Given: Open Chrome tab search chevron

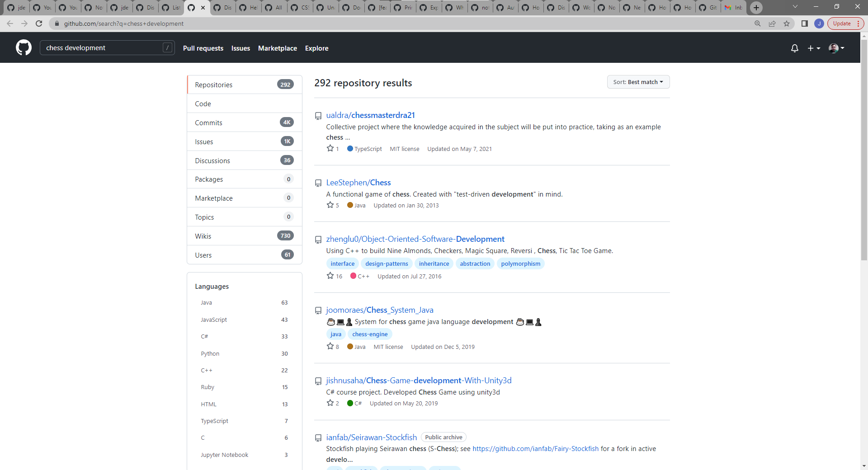Looking at the screenshot, I should [795, 7].
